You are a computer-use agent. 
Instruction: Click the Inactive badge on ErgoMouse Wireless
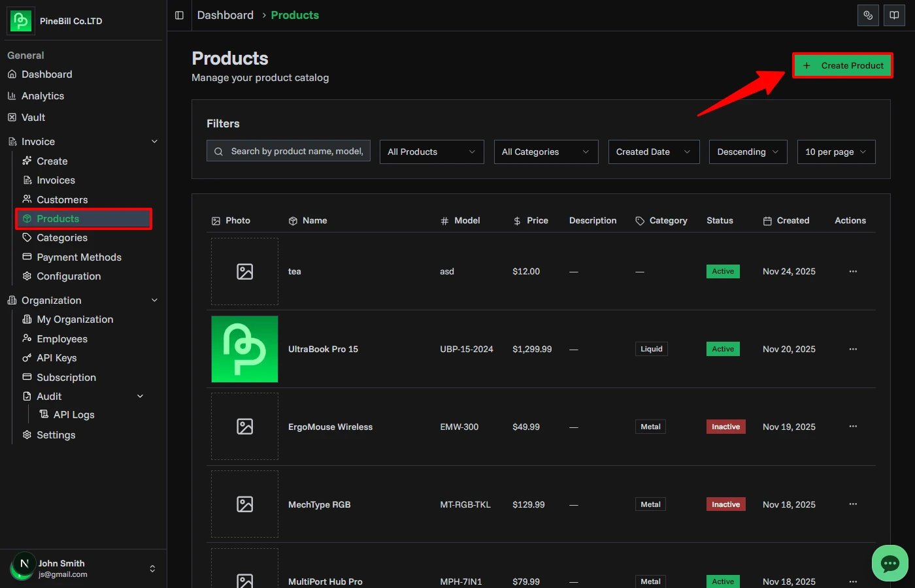pyautogui.click(x=725, y=427)
